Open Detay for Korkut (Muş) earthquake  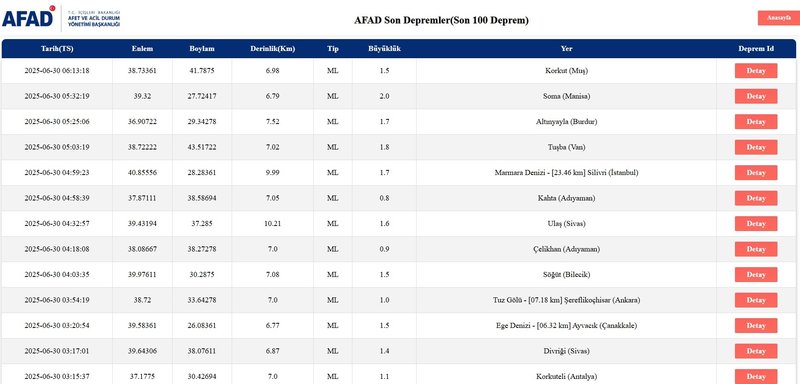[x=756, y=71]
